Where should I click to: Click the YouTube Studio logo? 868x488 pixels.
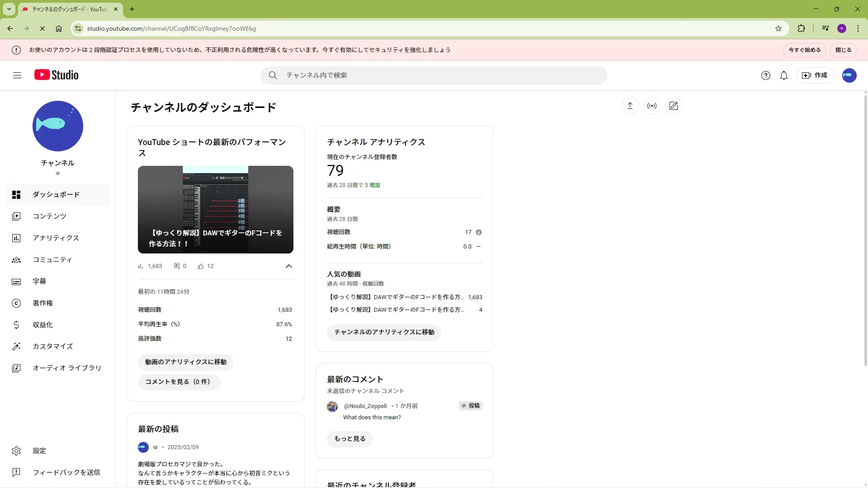57,75
